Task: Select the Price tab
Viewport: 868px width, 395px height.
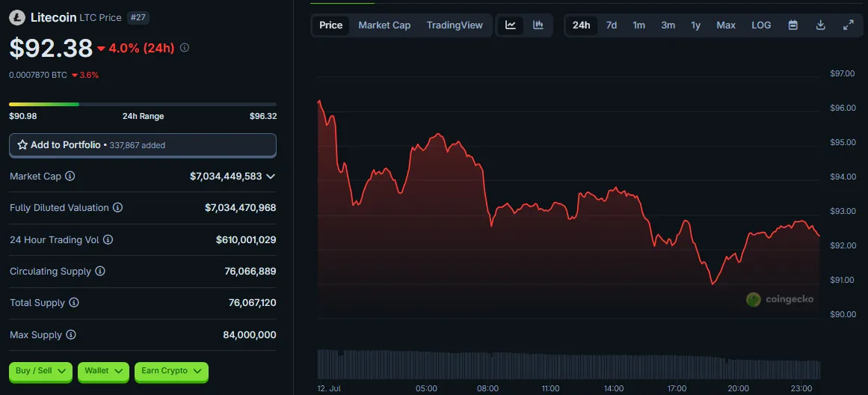Action: [x=331, y=25]
